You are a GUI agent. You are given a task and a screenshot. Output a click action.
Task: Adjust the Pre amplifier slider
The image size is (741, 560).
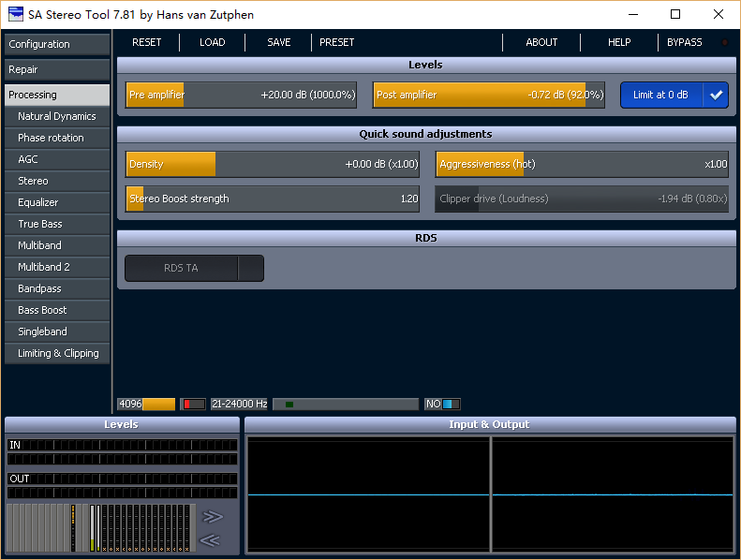click(x=241, y=95)
